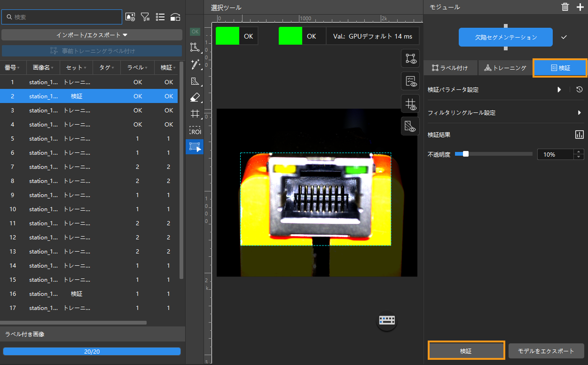The height and width of the screenshot is (365, 588).
Task: Open the インポート/エクスポート dropdown
Action: [92, 35]
